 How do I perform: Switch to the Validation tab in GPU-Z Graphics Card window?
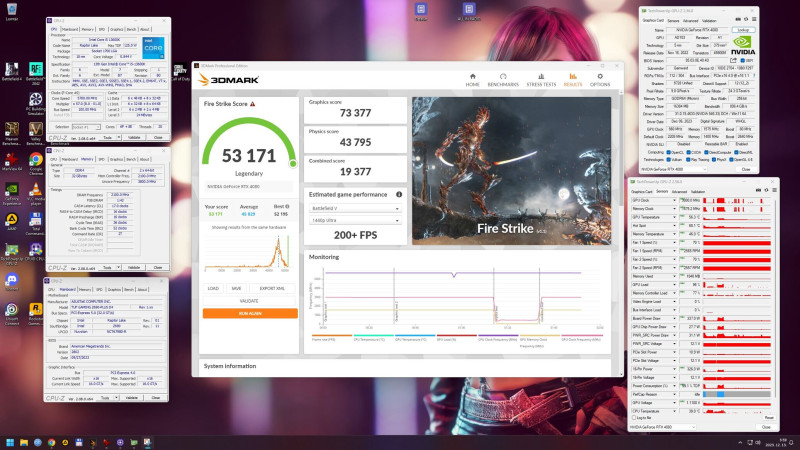tap(709, 21)
